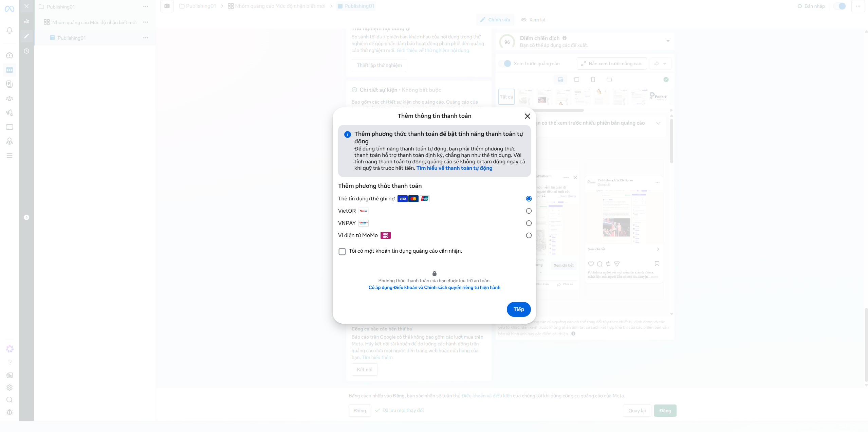Screen dimensions: 868x432
Task: Open more options for the ad set row
Action: coord(146,22)
